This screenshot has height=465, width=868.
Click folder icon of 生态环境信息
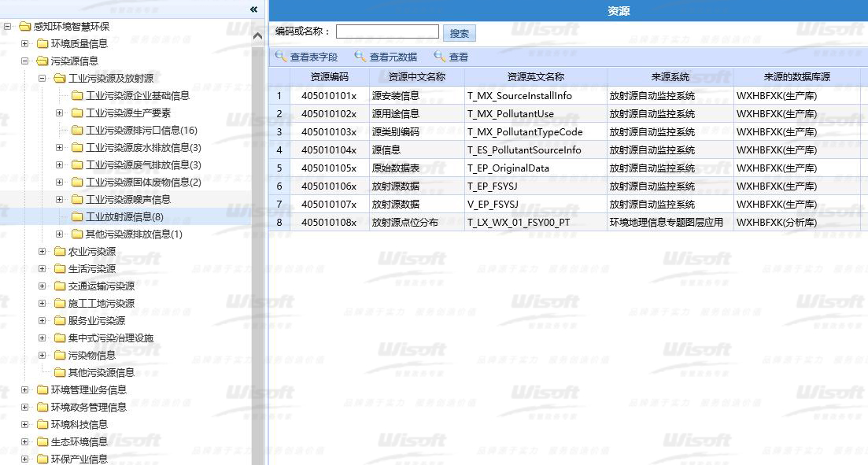pyautogui.click(x=42, y=442)
